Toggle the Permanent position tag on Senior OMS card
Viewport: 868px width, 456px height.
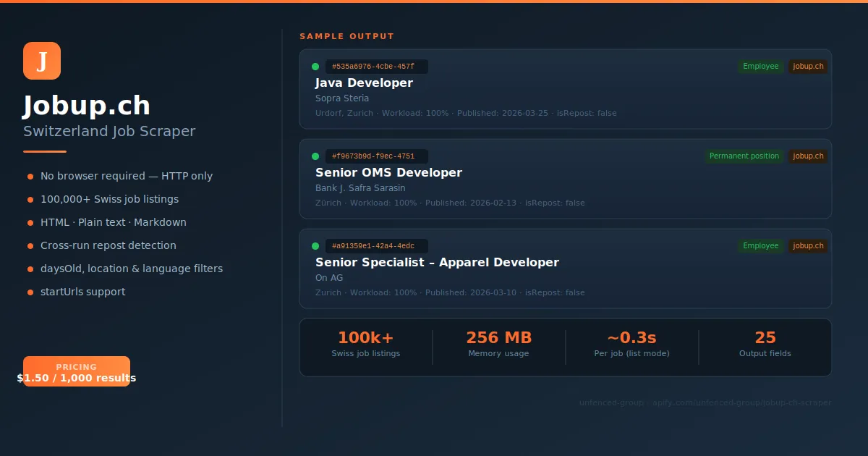pyautogui.click(x=744, y=156)
